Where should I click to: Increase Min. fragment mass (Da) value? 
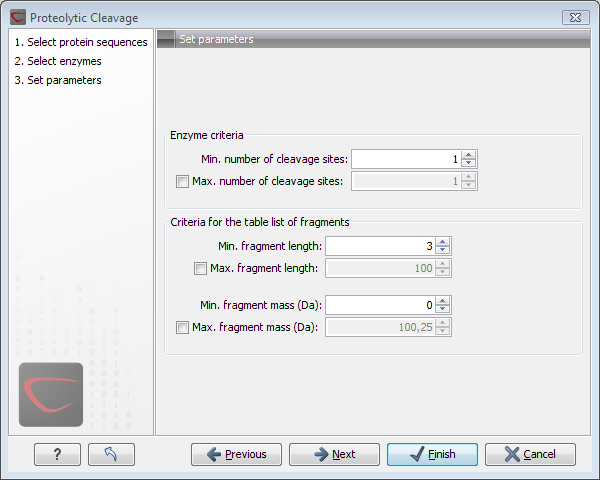pyautogui.click(x=443, y=301)
